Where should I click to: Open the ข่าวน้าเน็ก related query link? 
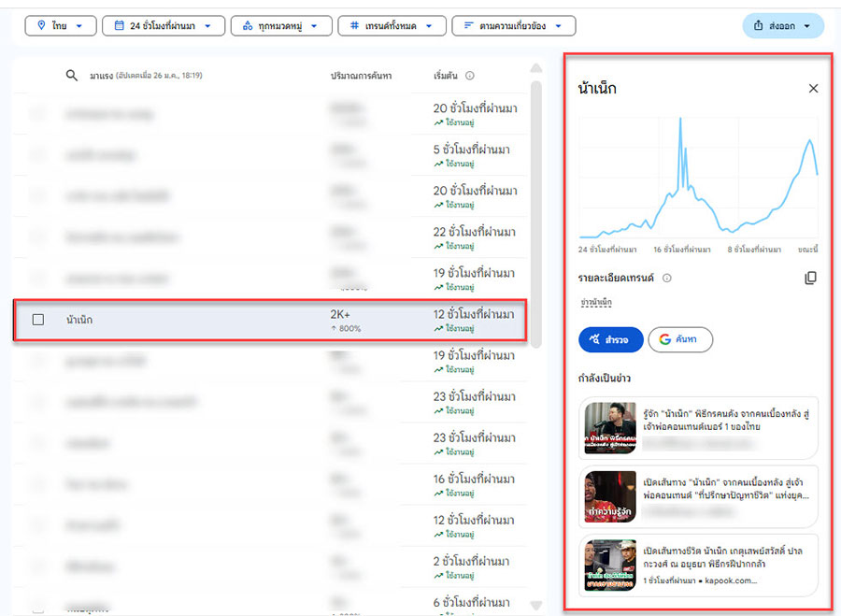pos(596,301)
